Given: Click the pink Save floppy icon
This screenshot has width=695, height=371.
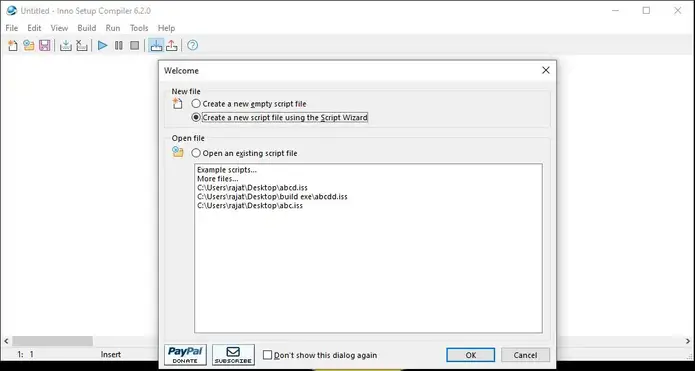Looking at the screenshot, I should click(x=44, y=45).
